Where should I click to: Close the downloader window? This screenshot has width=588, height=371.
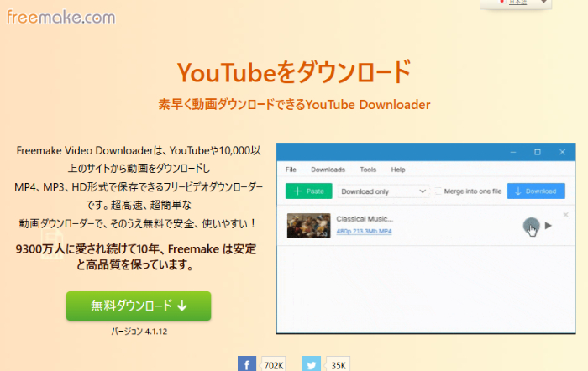[562, 152]
